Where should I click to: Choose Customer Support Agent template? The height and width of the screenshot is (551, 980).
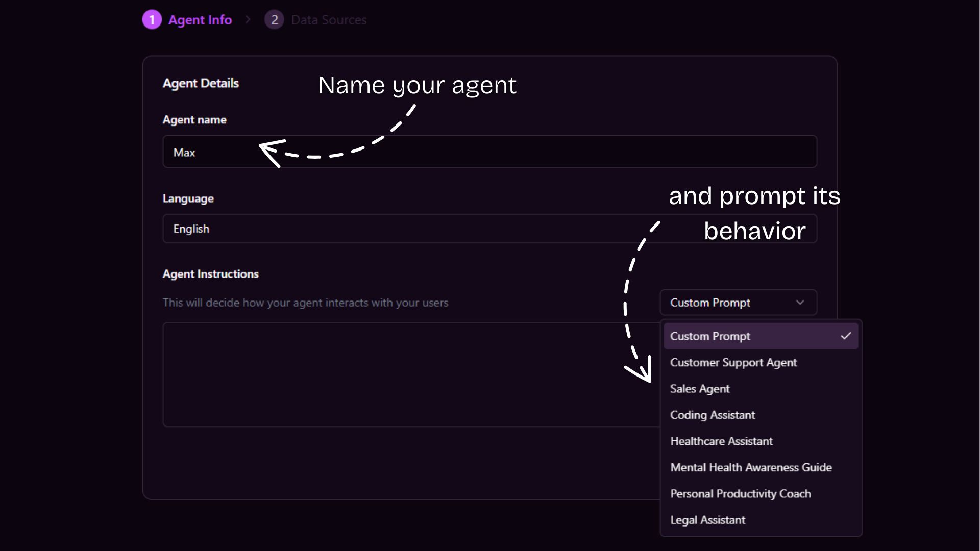coord(733,362)
